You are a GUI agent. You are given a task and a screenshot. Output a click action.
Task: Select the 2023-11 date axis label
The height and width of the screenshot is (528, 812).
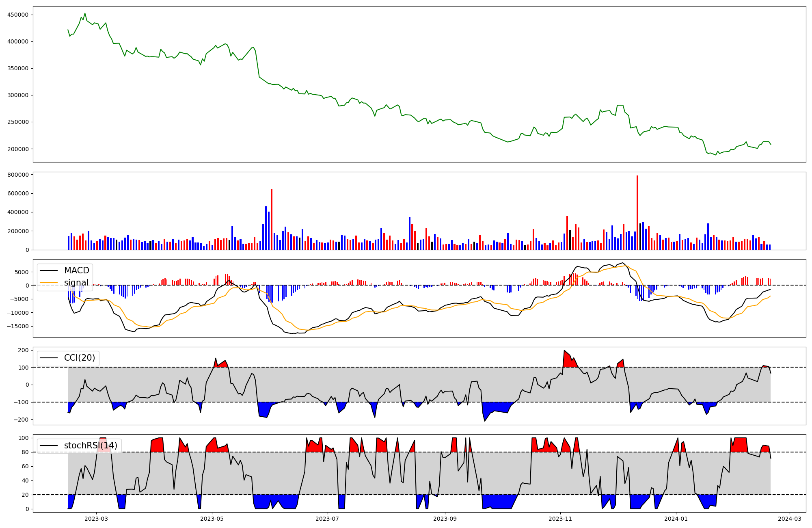(560, 519)
